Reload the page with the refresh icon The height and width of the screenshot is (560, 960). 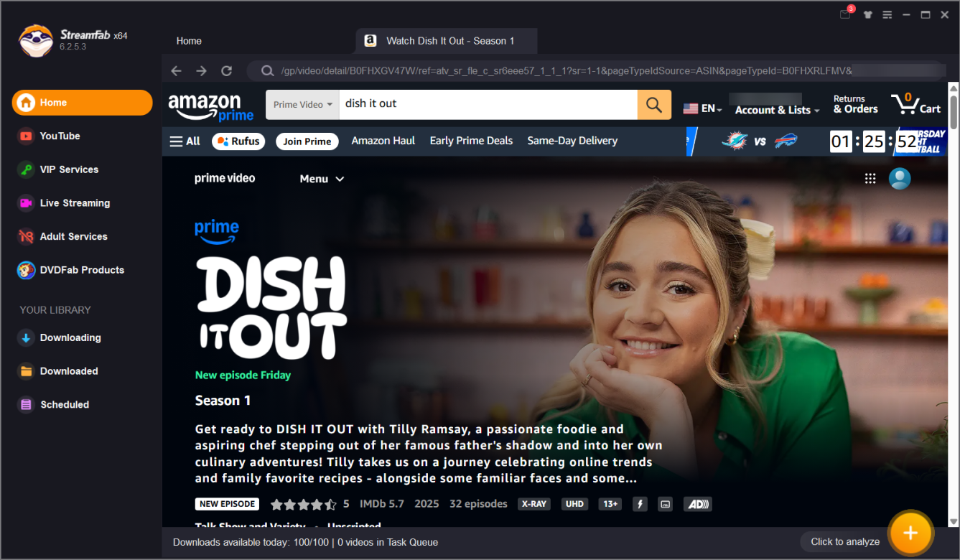click(x=226, y=70)
